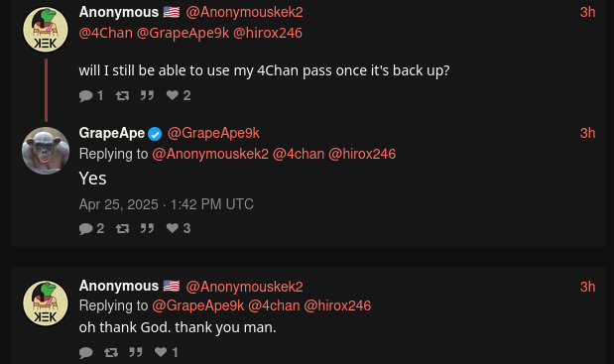Retweet GrapeApe's Yes reply
This screenshot has height=364, width=614.
tap(122, 228)
